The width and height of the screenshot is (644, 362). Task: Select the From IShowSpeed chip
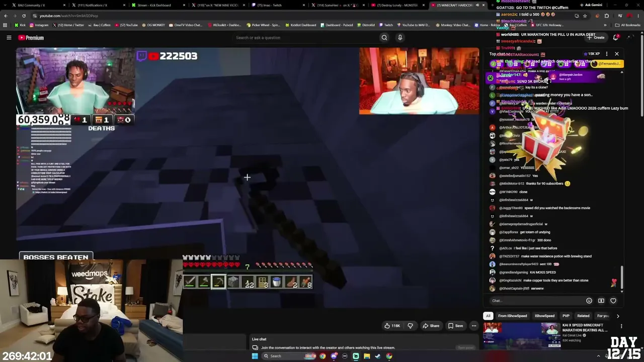(513, 316)
